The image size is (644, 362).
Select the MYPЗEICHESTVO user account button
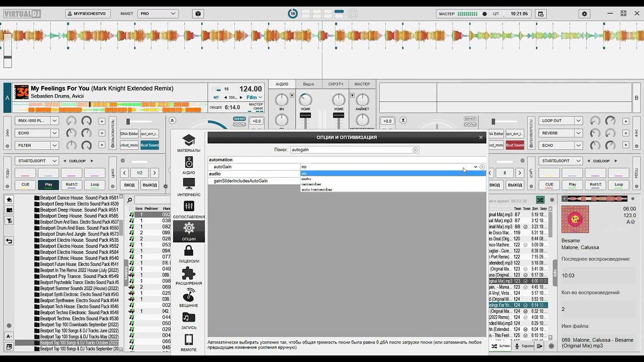coord(89,14)
